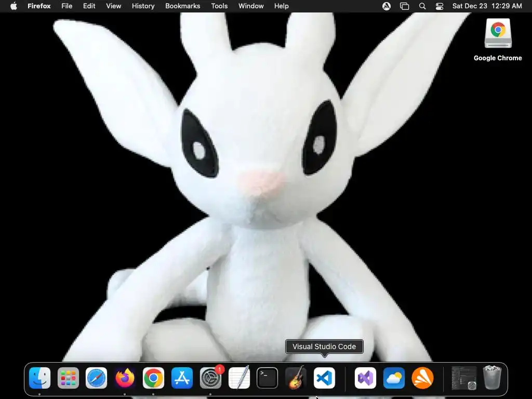
Task: Launch Safari from the Dock
Action: coord(96,378)
